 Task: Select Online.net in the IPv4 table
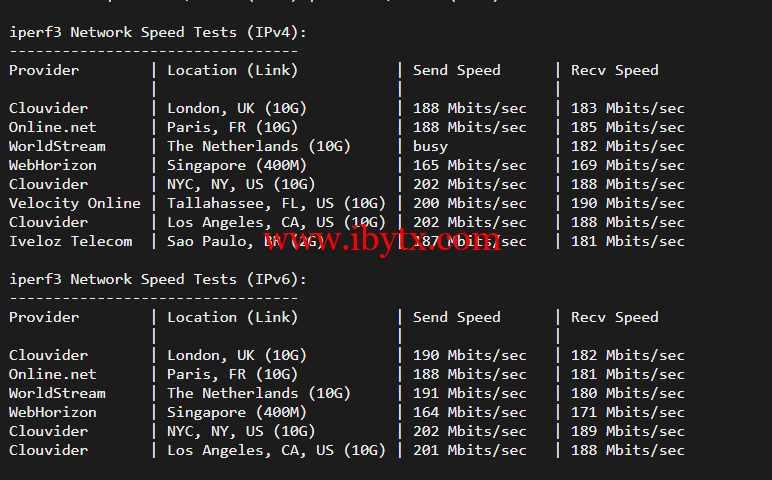(53, 127)
